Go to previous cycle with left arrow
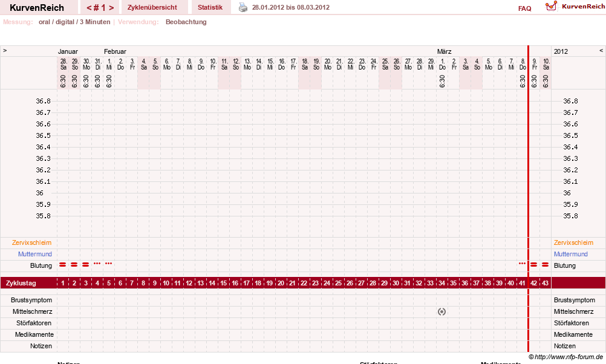606x364 pixels. [x=89, y=8]
